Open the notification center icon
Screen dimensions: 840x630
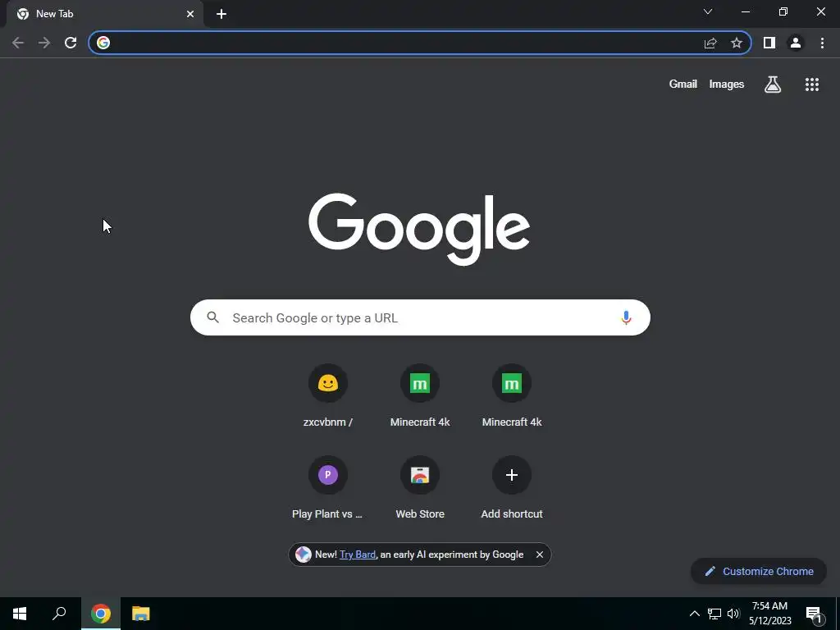point(815,615)
